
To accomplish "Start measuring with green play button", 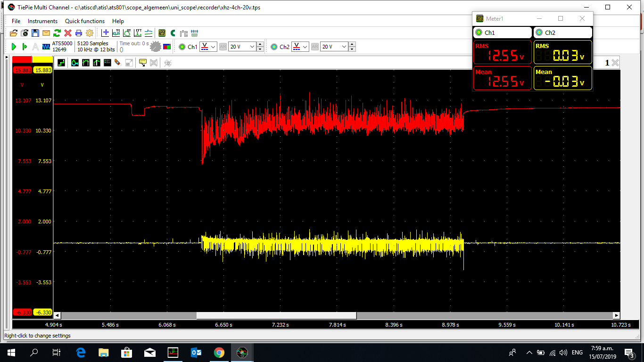I will point(14,47).
